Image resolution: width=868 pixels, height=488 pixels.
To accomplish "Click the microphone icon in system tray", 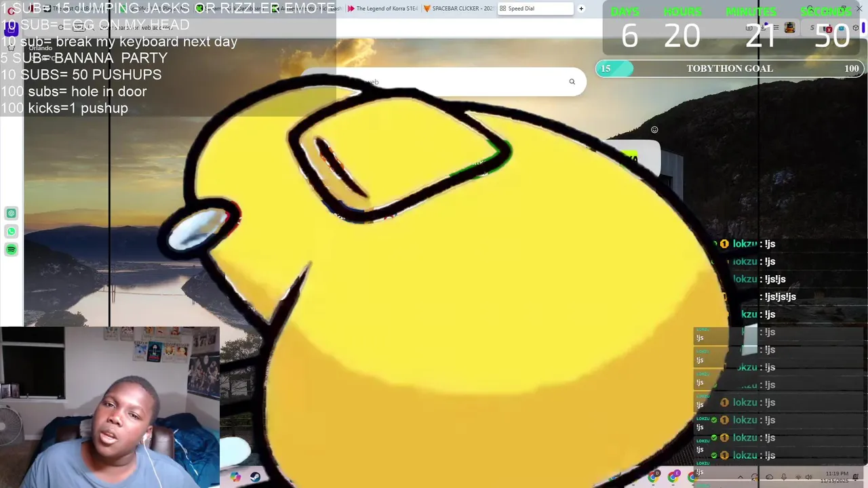I will click(x=784, y=477).
